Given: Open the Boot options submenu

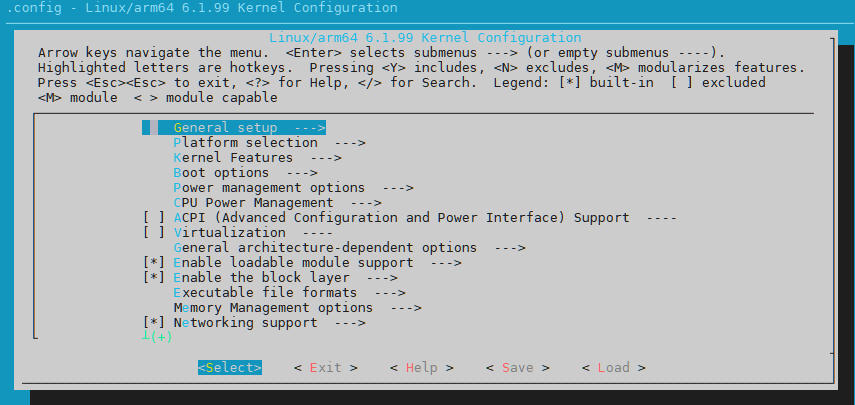Looking at the screenshot, I should coord(245,173).
